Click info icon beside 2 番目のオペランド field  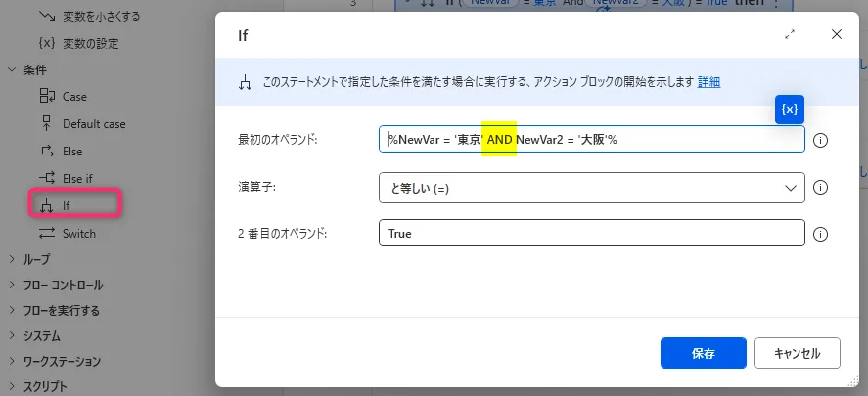(x=821, y=234)
